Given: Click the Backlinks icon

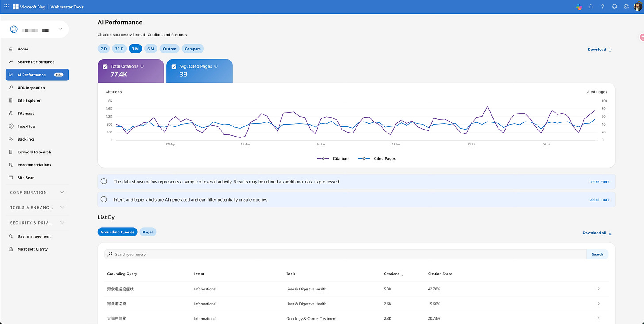Looking at the screenshot, I should (x=11, y=139).
